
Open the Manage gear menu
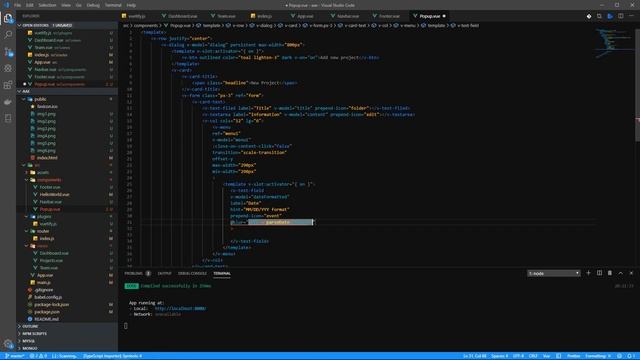tap(8, 344)
